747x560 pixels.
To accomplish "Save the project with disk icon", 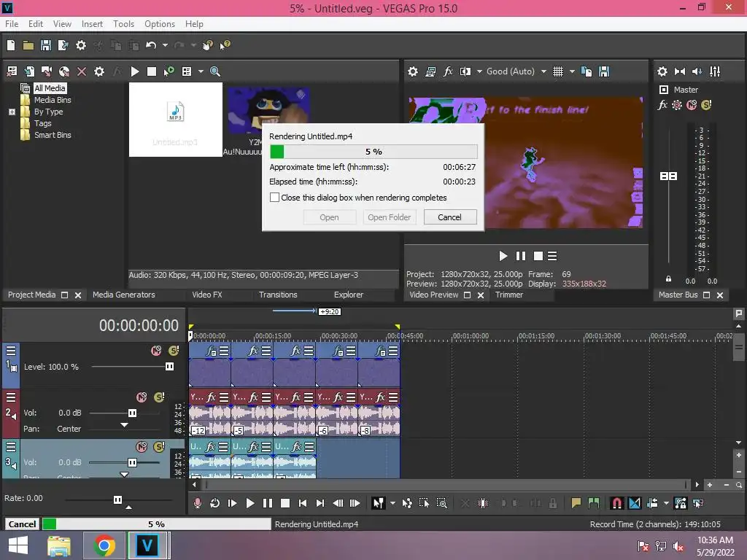I will (46, 45).
